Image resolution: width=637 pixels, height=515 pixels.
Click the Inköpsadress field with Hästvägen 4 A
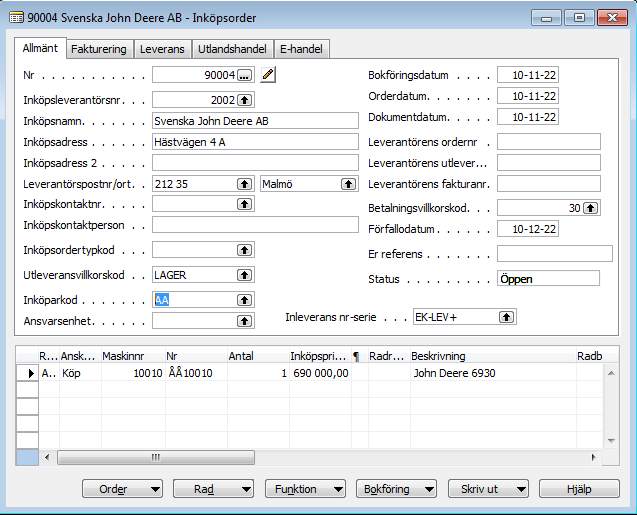[x=255, y=142]
